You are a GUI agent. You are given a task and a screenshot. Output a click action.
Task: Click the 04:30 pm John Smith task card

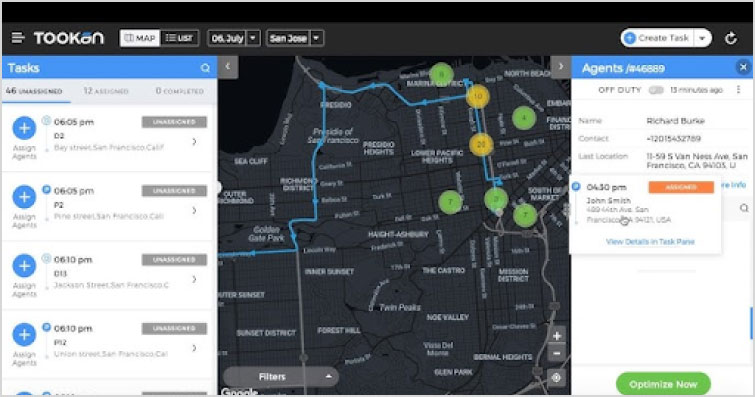tap(645, 214)
